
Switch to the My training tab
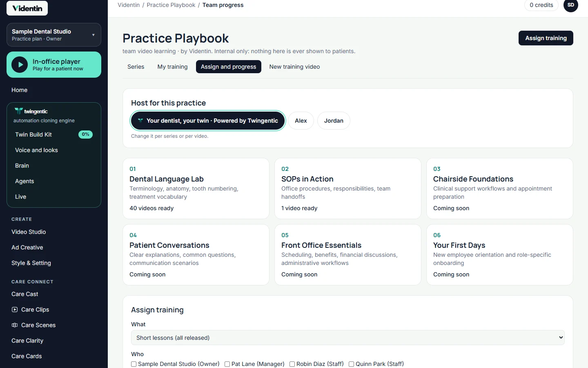[173, 67]
